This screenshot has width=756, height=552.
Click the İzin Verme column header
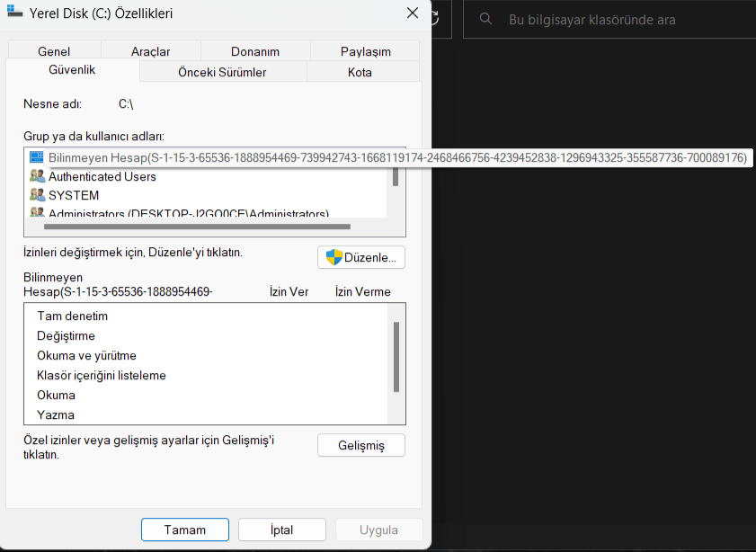point(362,291)
